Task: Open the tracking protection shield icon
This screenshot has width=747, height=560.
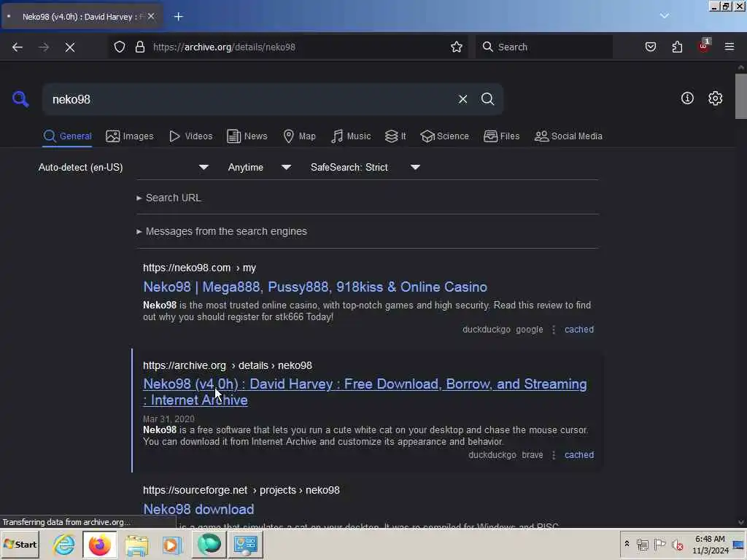Action: click(x=120, y=47)
